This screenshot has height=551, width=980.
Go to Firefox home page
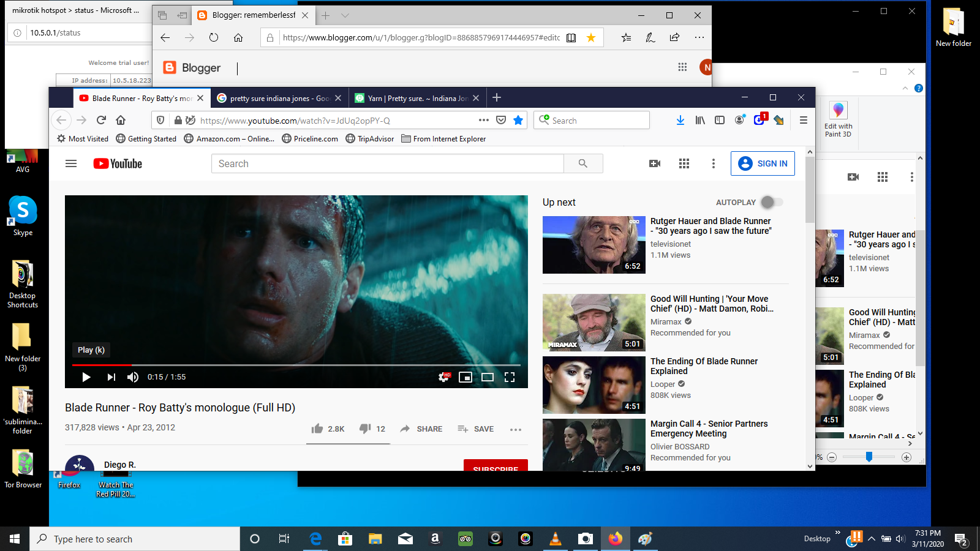click(121, 120)
